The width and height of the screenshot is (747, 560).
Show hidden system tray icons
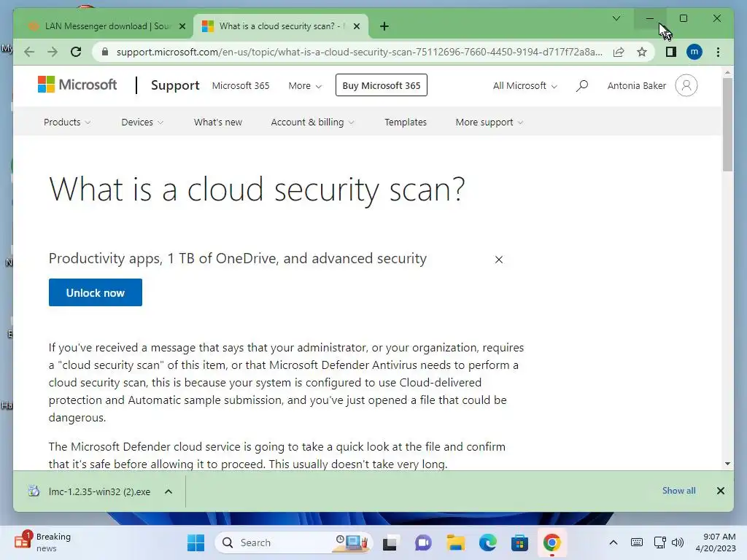(614, 542)
